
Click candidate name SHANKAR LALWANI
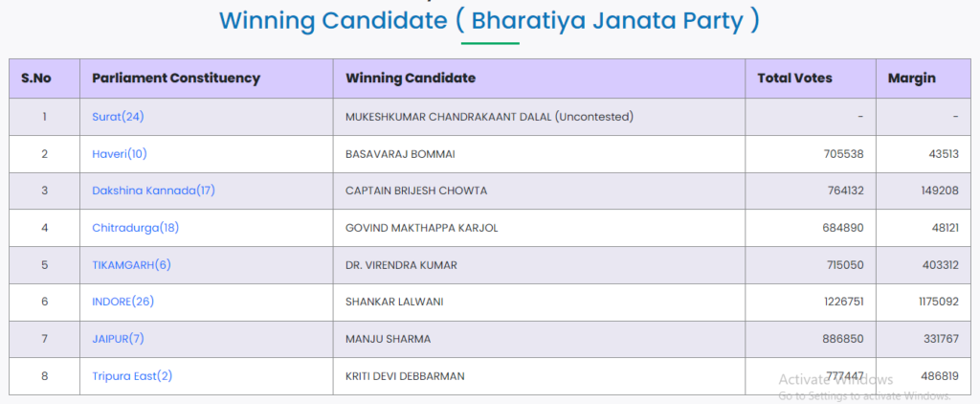(x=394, y=302)
